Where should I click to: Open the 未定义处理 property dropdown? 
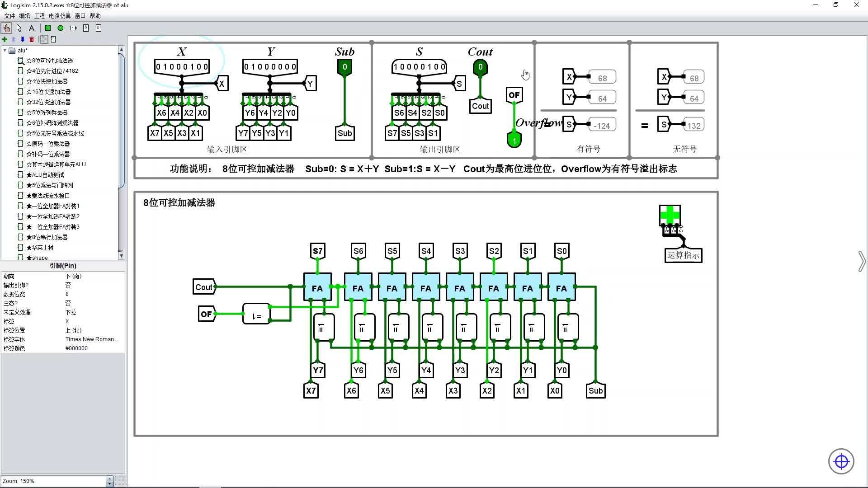tap(94, 312)
